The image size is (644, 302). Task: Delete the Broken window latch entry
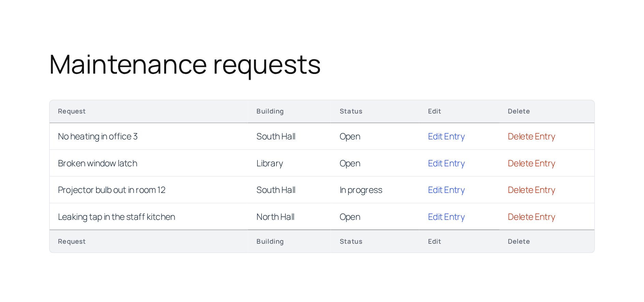[531, 163]
